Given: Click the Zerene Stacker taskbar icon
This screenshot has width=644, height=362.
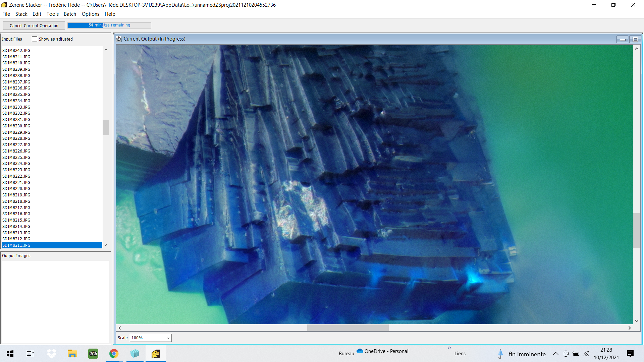Looking at the screenshot, I should [156, 354].
